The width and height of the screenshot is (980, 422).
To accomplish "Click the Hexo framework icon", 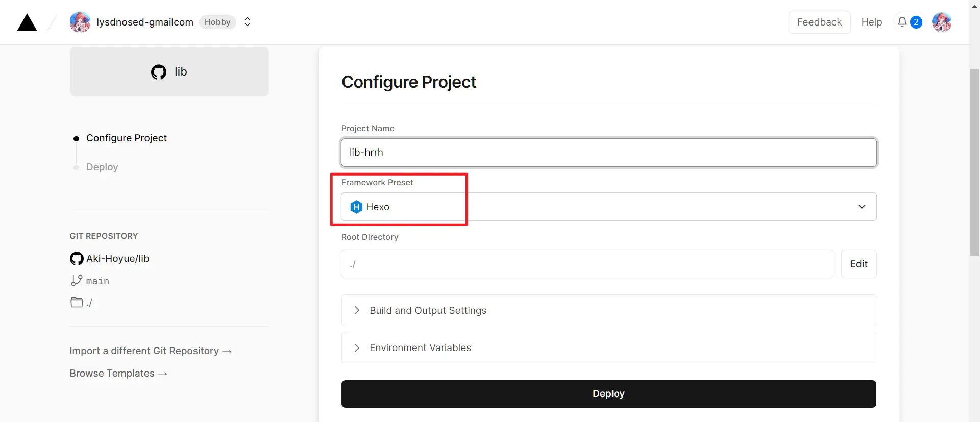I will [356, 207].
